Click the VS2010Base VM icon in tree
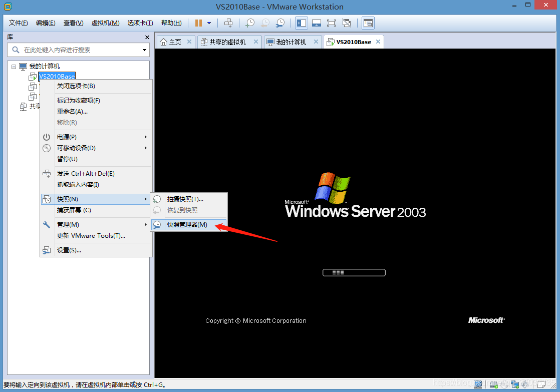Viewport: 560px width, 392px height. click(33, 77)
